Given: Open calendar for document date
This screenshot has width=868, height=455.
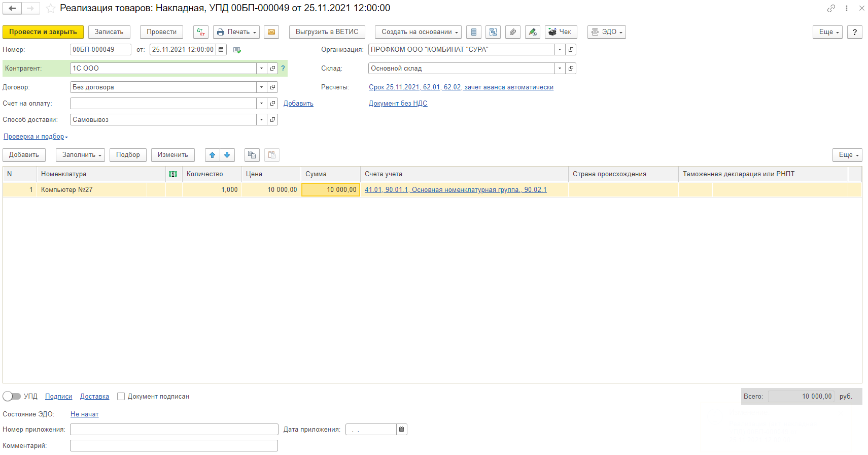Looking at the screenshot, I should pyautogui.click(x=221, y=50).
